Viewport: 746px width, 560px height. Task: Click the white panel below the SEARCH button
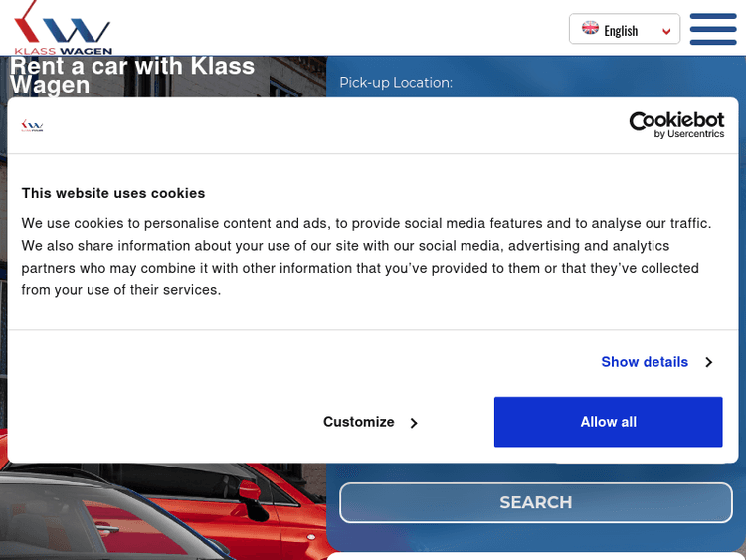pos(535,555)
